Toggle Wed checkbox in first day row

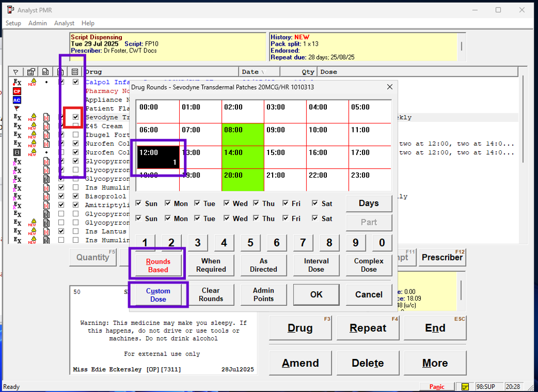click(227, 203)
